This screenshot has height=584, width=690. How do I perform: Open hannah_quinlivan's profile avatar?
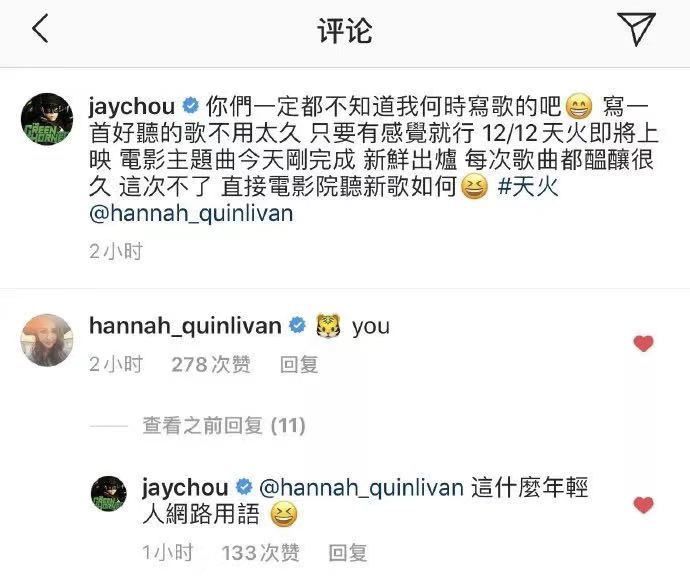click(x=47, y=340)
